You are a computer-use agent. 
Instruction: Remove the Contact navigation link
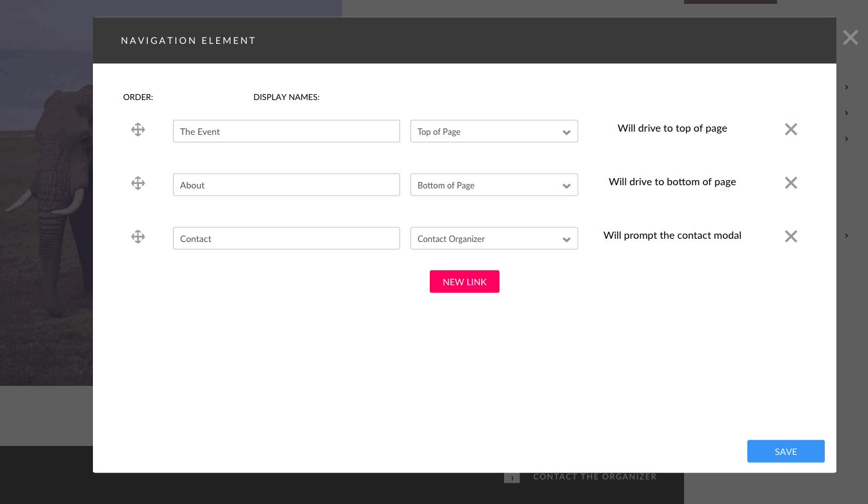click(x=791, y=236)
